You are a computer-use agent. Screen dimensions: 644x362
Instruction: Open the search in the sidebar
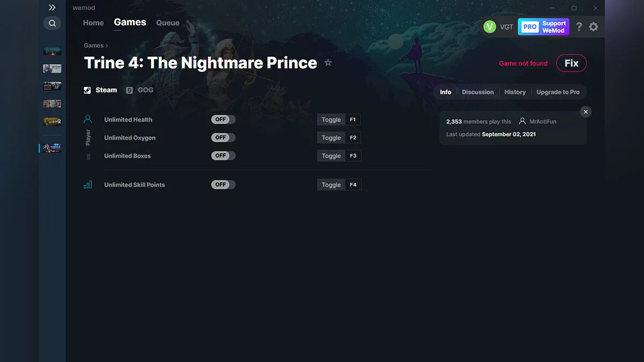[x=52, y=23]
